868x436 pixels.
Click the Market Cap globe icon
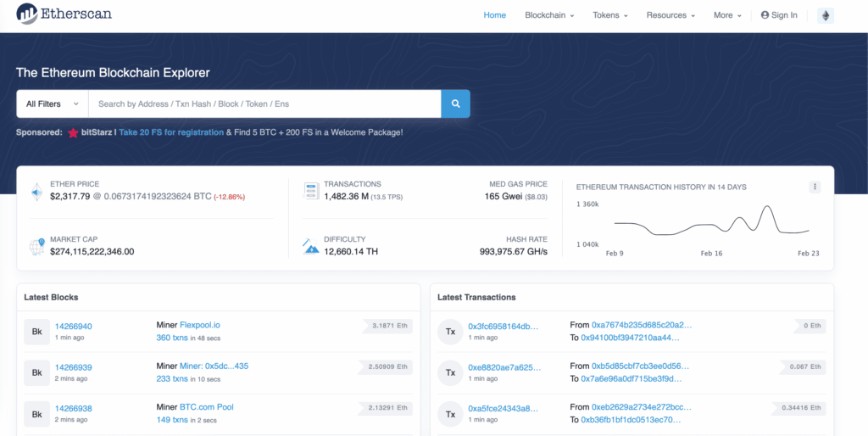(36, 246)
